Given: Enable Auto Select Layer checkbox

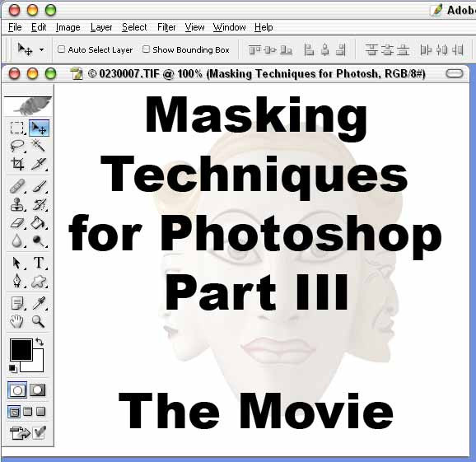Looking at the screenshot, I should 61,49.
